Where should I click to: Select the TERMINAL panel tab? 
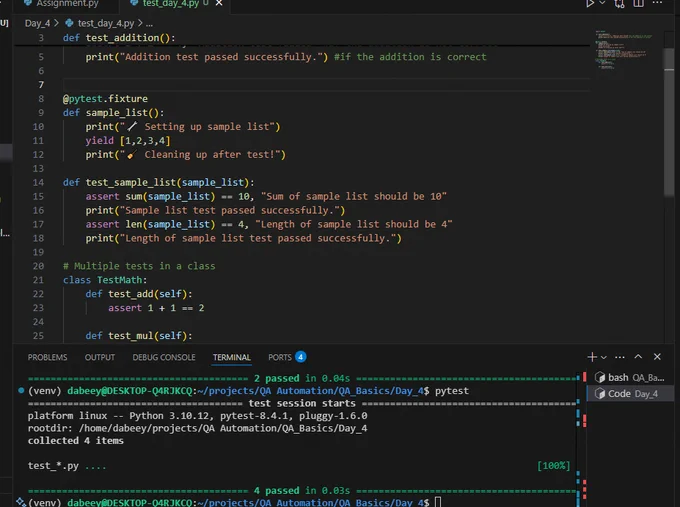pyautogui.click(x=232, y=357)
